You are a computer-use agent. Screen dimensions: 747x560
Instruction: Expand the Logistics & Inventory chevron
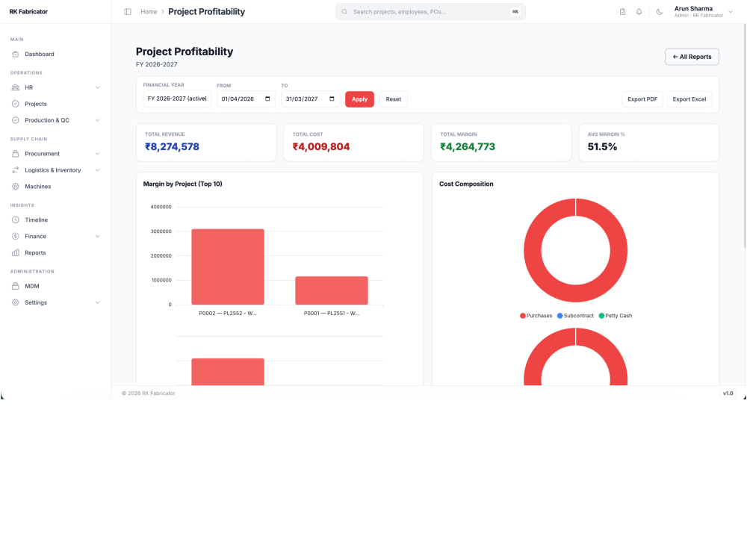click(97, 170)
